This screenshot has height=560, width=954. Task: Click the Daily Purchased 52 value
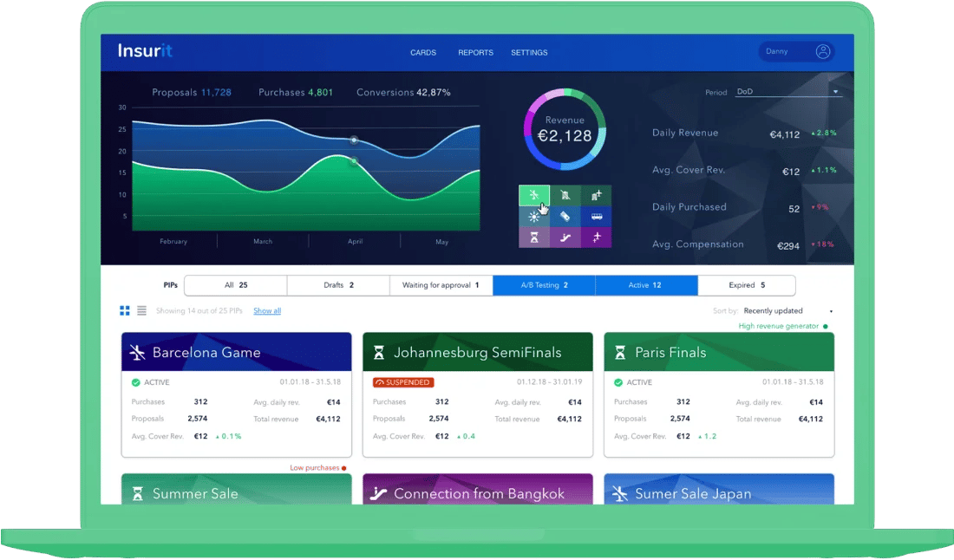pos(794,209)
